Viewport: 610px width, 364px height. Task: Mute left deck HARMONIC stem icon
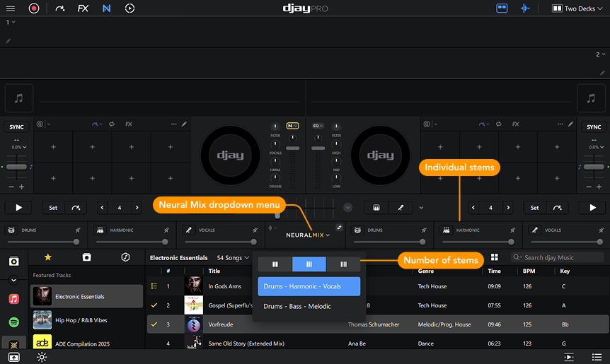pyautogui.click(x=166, y=230)
